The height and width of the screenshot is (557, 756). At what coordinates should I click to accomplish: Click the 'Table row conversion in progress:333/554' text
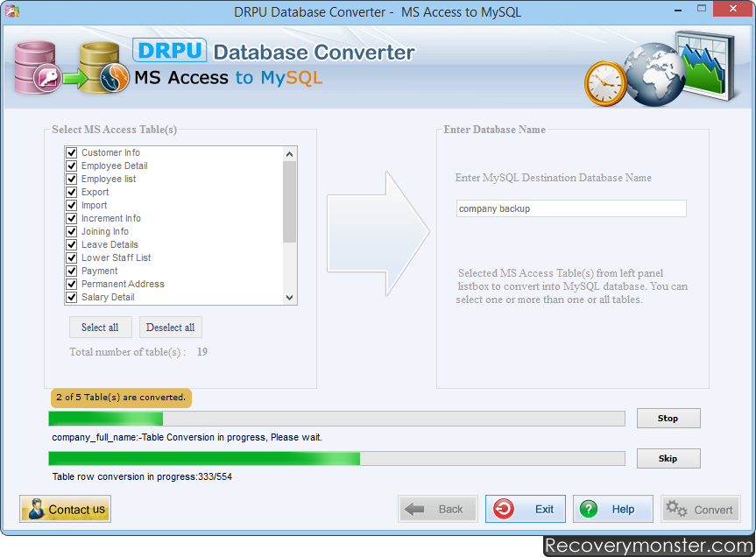point(142,476)
